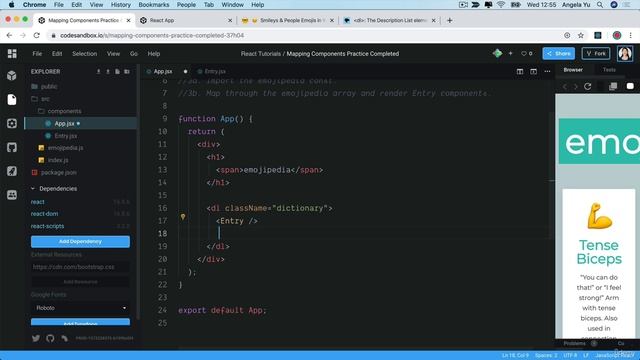Image resolution: width=640 pixels, height=360 pixels.
Task: Click the Problems tab at preview bottom
Action: (x=574, y=343)
